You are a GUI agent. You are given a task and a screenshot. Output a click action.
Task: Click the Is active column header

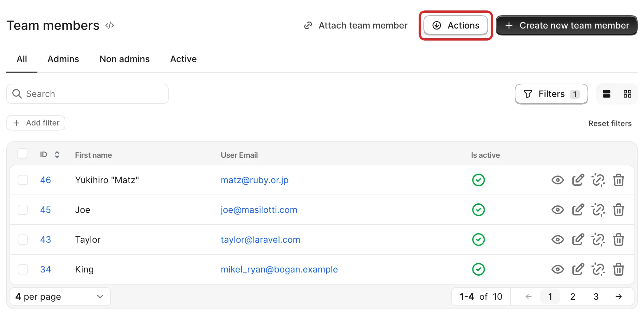[x=485, y=155]
